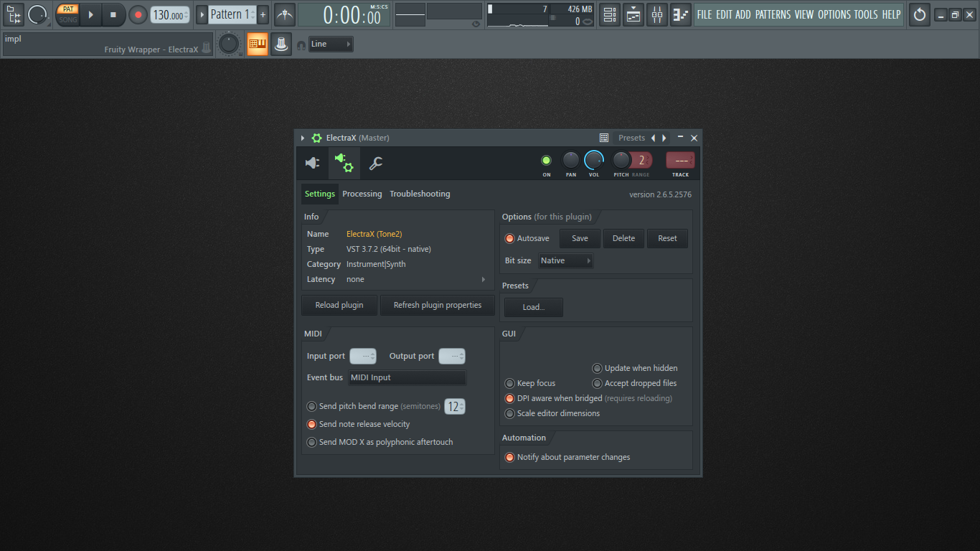Click the orange step/keyboard editing icon

[x=257, y=44]
